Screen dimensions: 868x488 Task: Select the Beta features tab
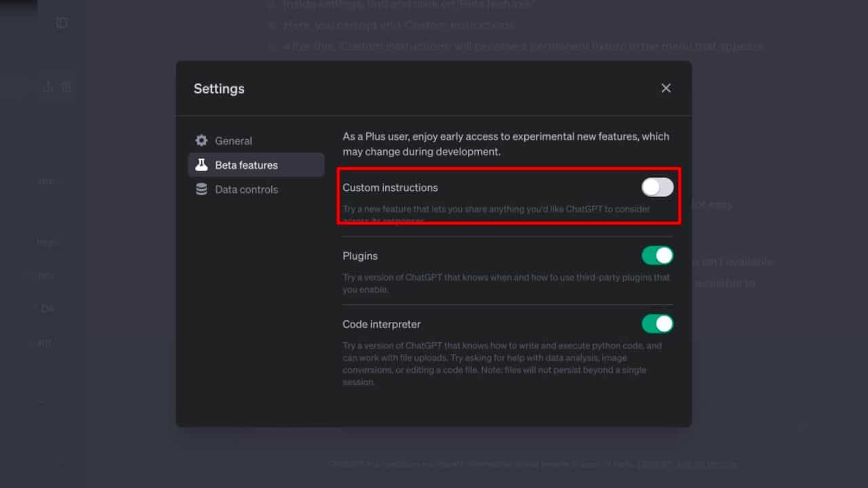pyautogui.click(x=245, y=165)
